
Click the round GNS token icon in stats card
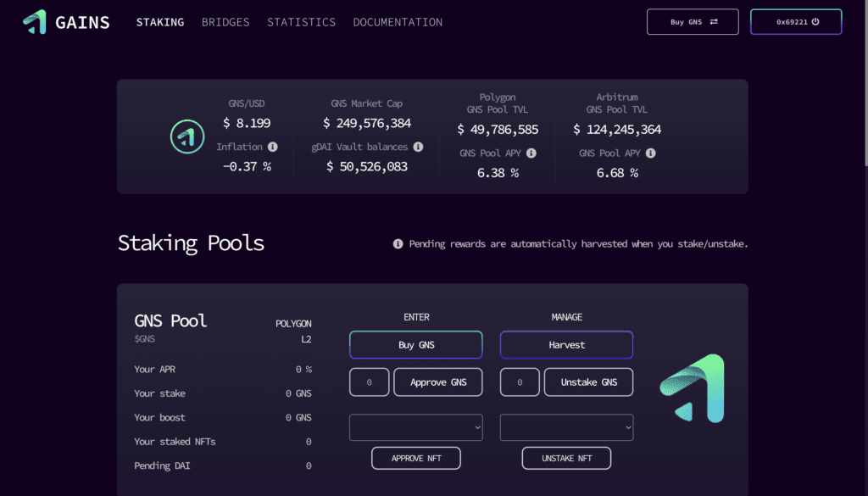pyautogui.click(x=187, y=137)
